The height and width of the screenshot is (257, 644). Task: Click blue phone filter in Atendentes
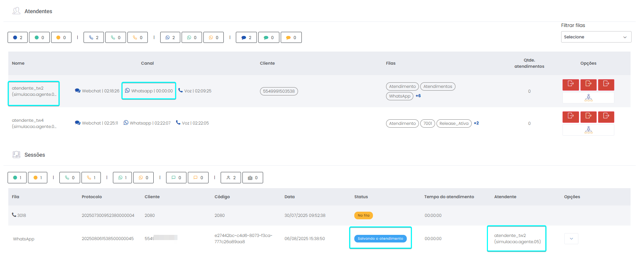pyautogui.click(x=94, y=37)
